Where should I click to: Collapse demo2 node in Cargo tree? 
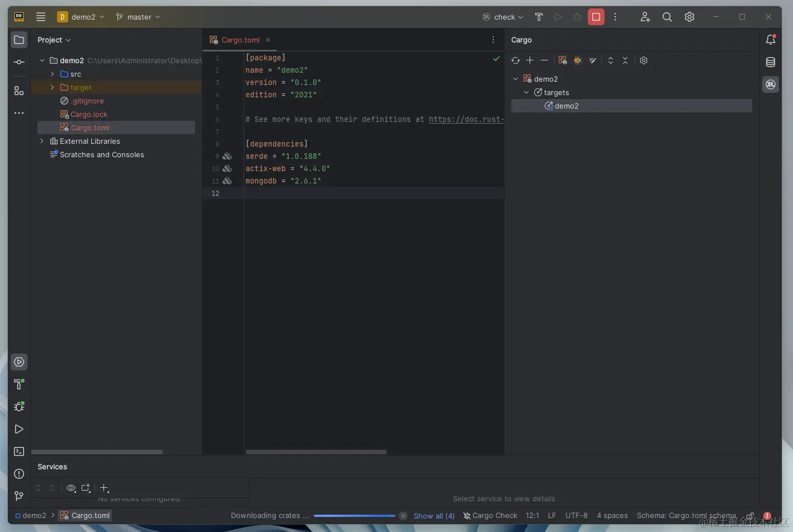[x=516, y=79]
